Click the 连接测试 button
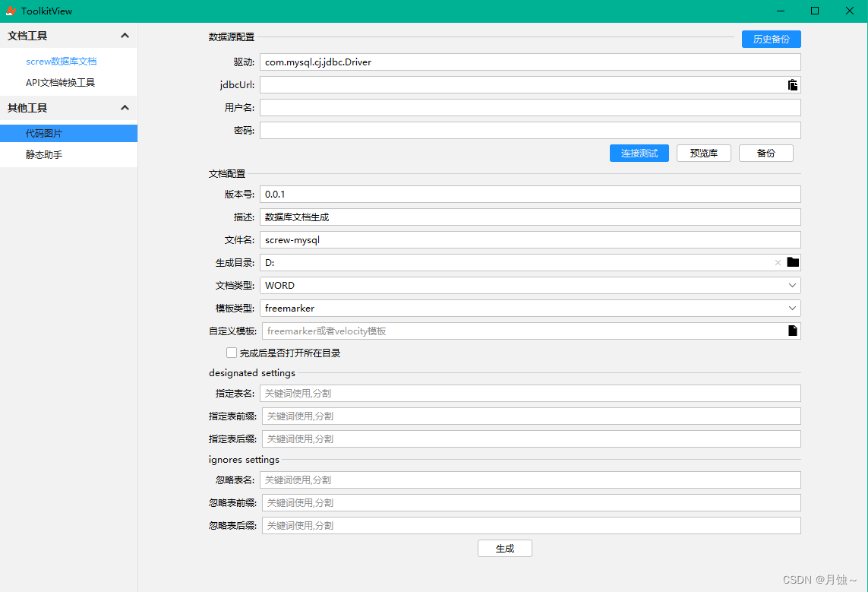The width and height of the screenshot is (868, 592). [639, 153]
